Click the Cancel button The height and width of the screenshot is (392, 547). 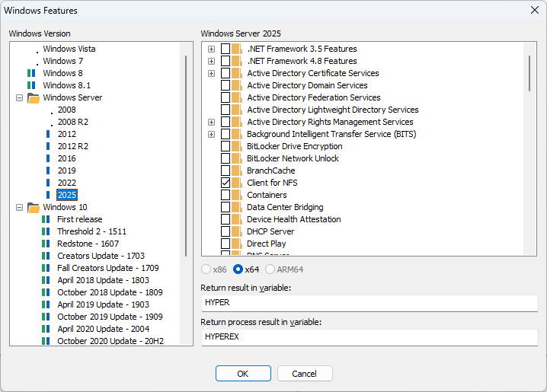(305, 374)
